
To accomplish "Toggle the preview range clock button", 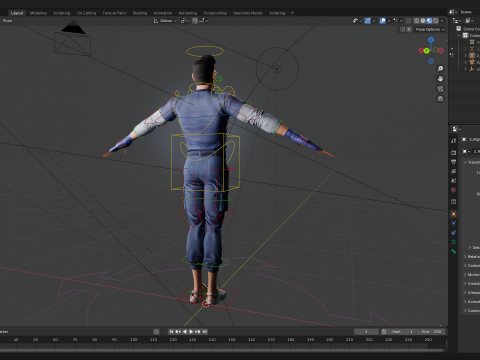I will (384, 332).
